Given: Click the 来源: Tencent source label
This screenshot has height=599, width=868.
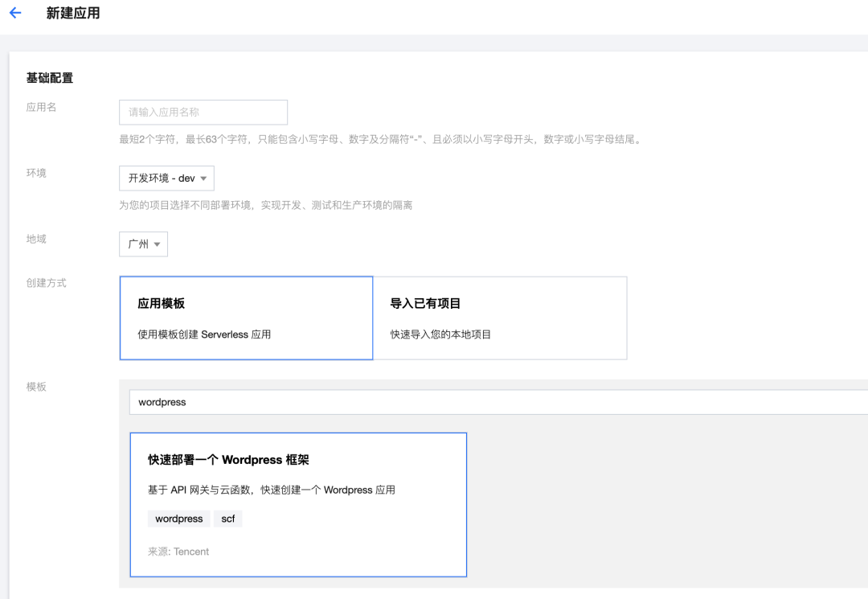Looking at the screenshot, I should [177, 552].
